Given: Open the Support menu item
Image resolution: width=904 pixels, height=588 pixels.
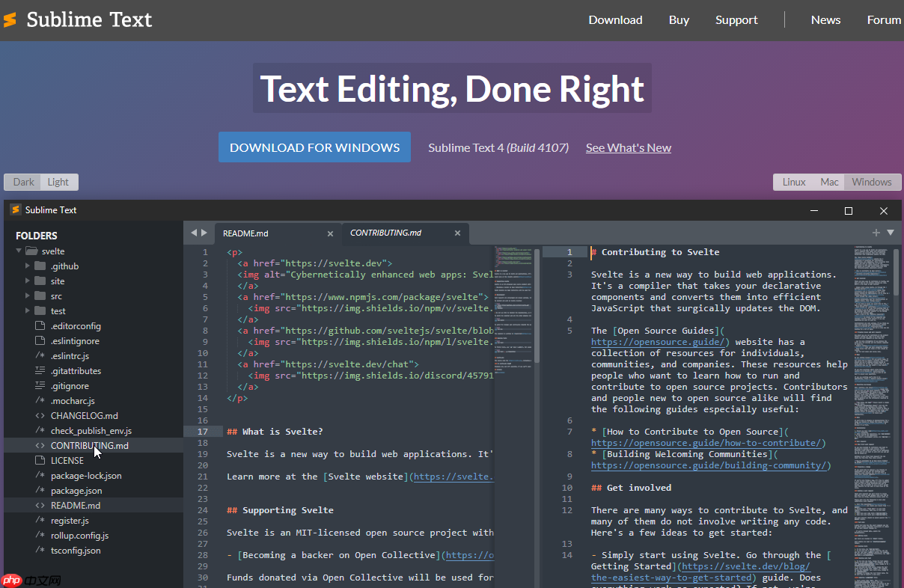Looking at the screenshot, I should (736, 20).
